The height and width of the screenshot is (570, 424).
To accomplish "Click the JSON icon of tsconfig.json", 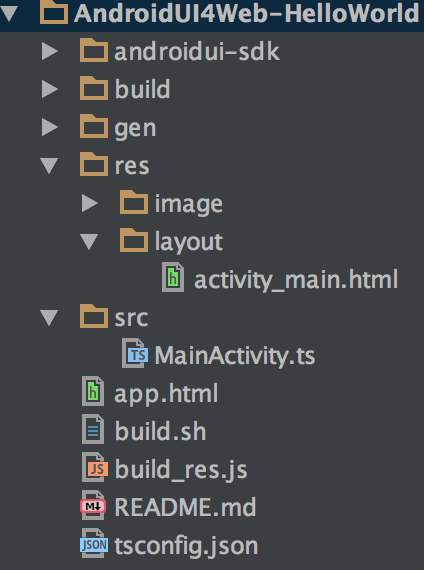I will [x=94, y=544].
